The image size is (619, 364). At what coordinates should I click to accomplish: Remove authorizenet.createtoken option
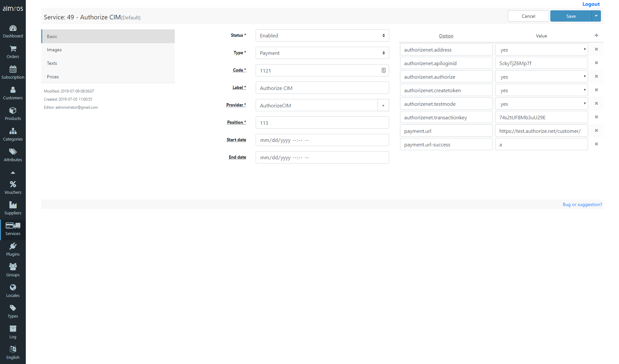click(x=596, y=90)
